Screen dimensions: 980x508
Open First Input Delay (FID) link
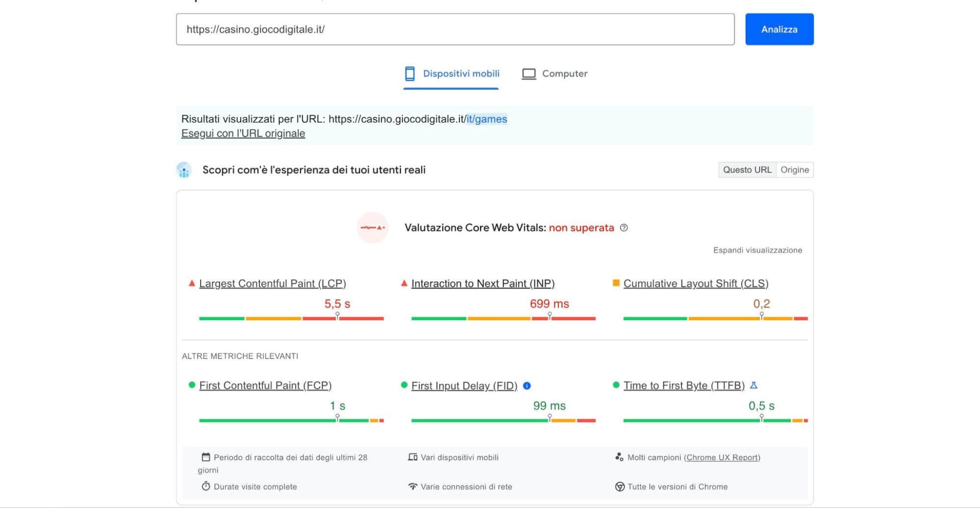pos(464,386)
